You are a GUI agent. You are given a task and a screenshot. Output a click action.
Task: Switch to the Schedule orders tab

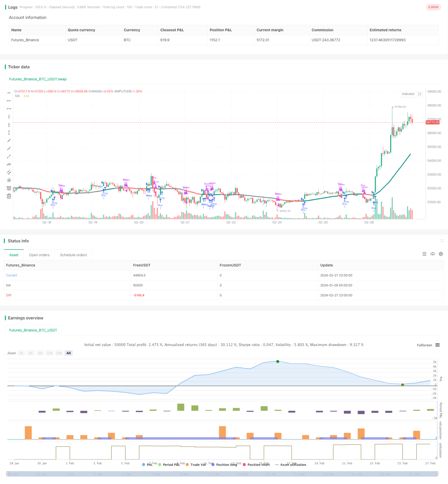point(73,255)
